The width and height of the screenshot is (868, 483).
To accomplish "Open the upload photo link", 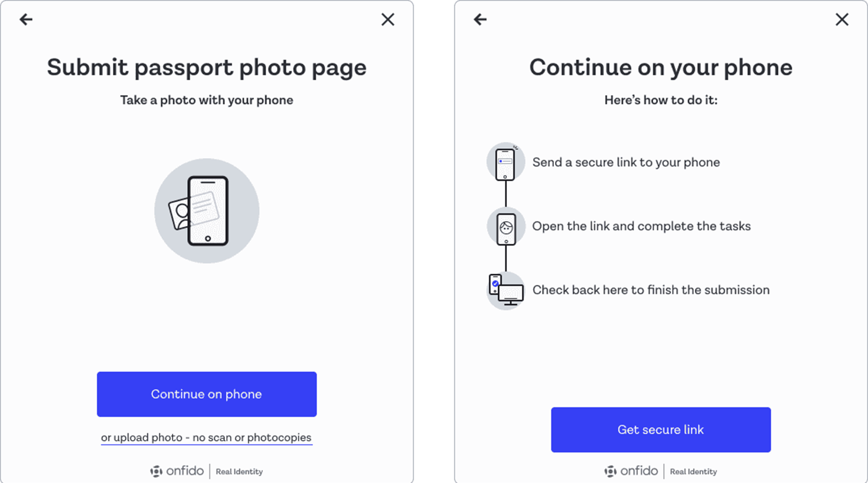I will [x=206, y=437].
